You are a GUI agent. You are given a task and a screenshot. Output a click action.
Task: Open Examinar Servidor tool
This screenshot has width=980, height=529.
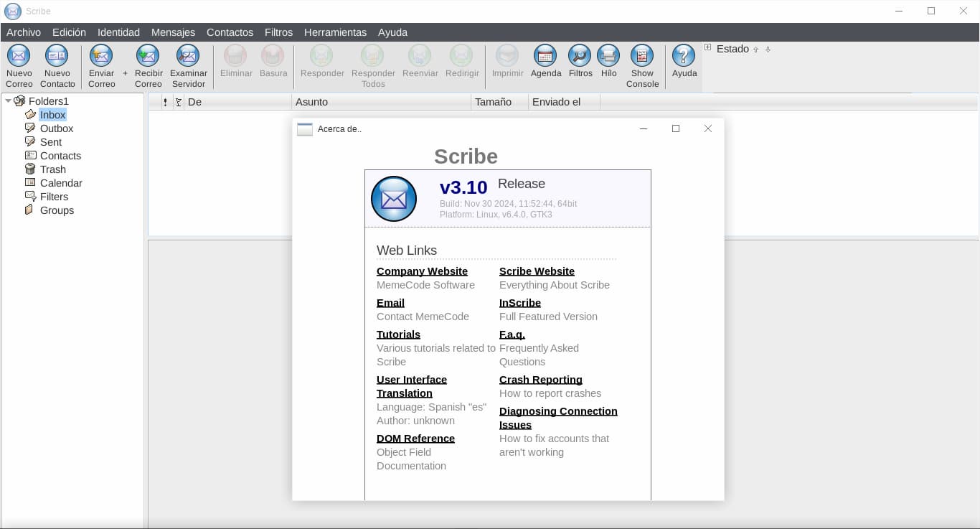188,55
